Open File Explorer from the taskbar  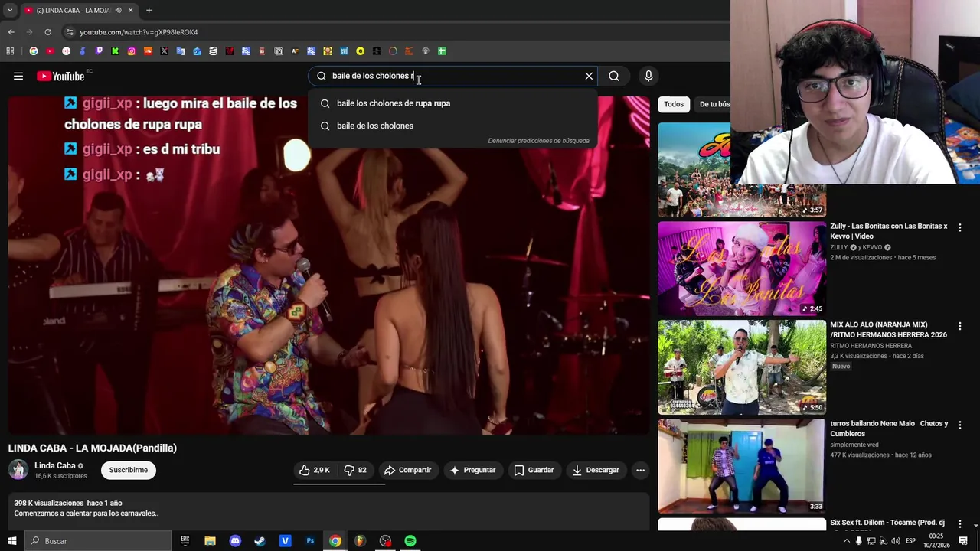[210, 541]
